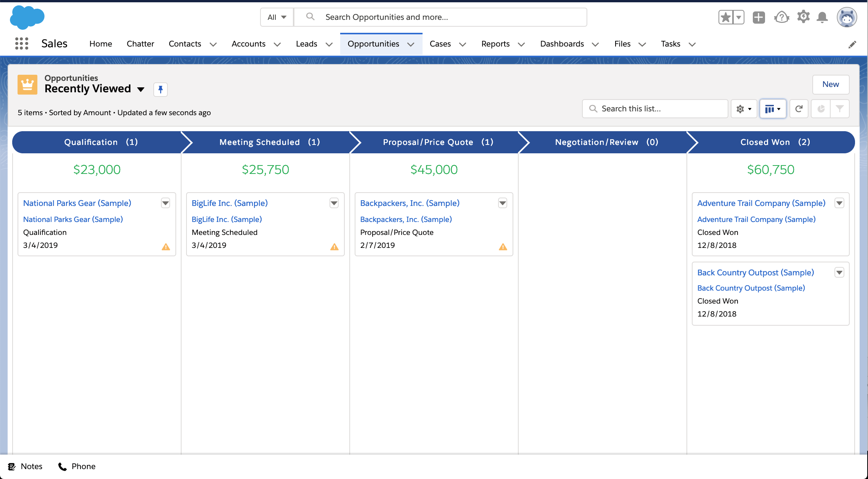
Task: Open actions menu on Backpackers, Inc. card
Action: (x=503, y=203)
